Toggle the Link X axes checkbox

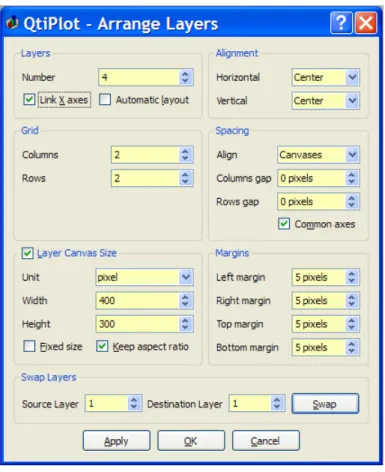point(29,99)
